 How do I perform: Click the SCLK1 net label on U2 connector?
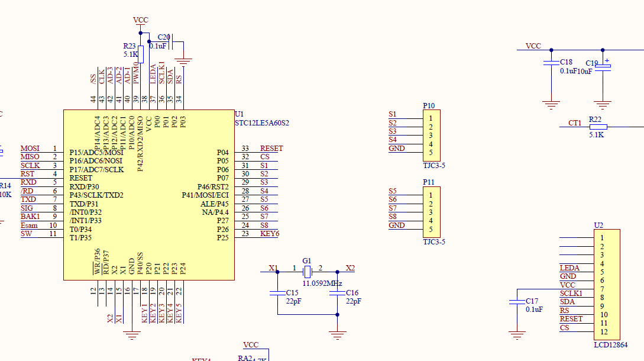pos(571,293)
